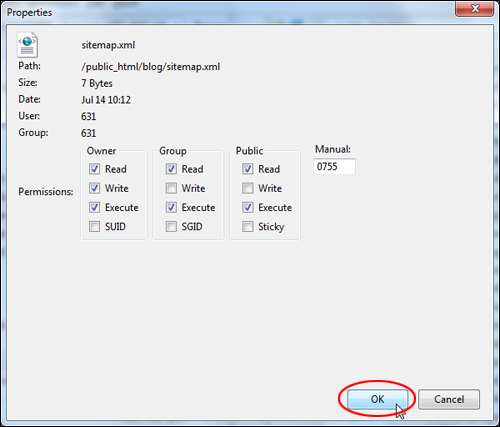Check the Sticky bit checkbox
This screenshot has width=500, height=427.
(248, 227)
